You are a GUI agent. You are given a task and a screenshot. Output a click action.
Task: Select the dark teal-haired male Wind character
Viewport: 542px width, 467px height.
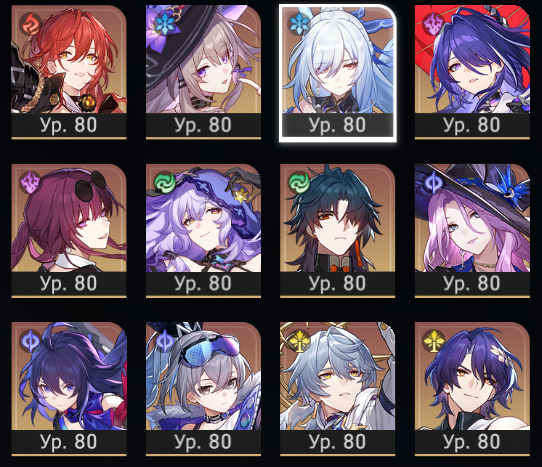pos(337,231)
